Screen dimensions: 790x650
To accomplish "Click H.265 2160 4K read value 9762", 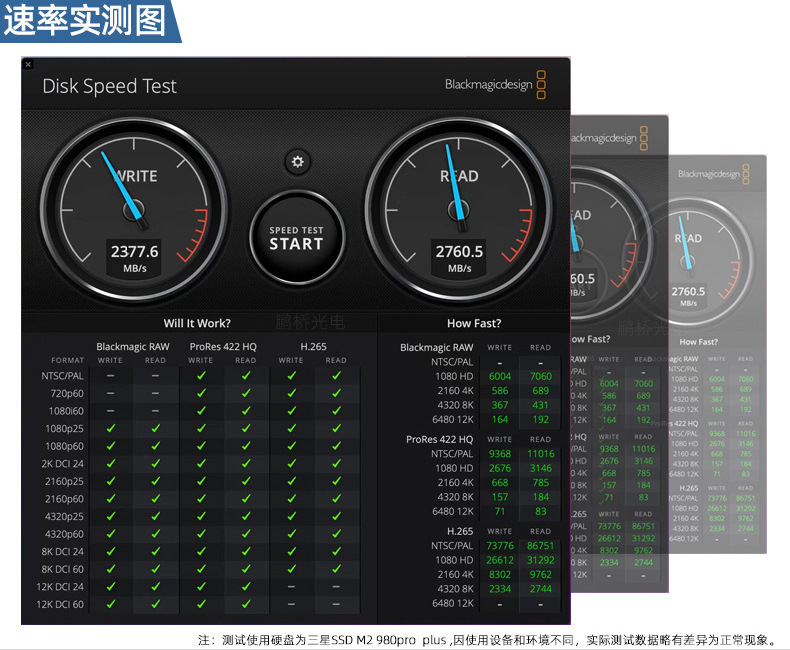I will click(541, 574).
